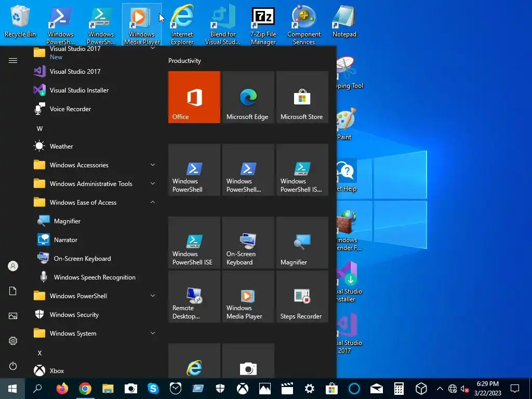This screenshot has height=399, width=532.
Task: Open the Microsoft Store tile
Action: 302,97
